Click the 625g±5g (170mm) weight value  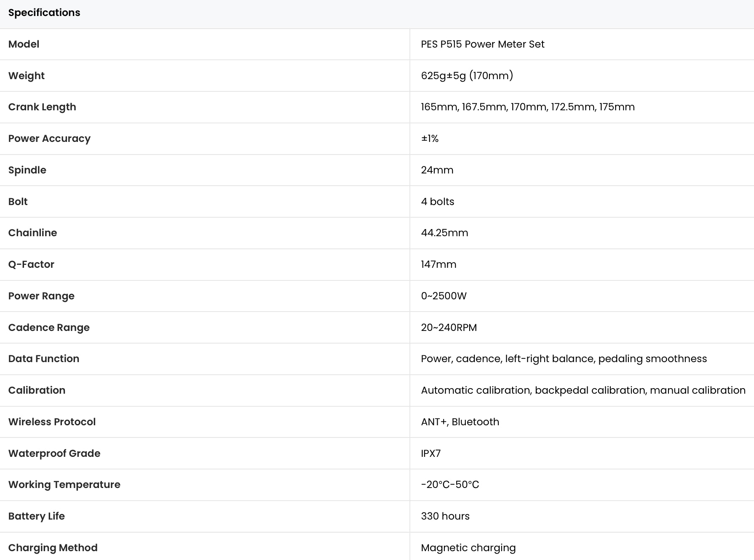(x=467, y=76)
